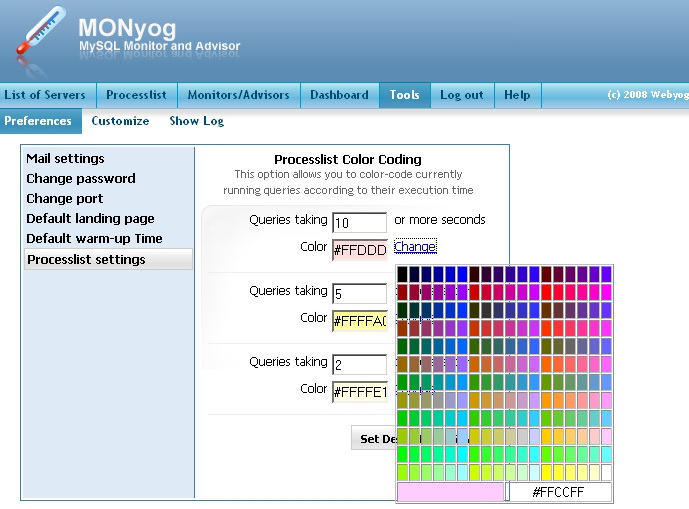Click the pink preview swatch below palette
The height and width of the screenshot is (509, 689).
tap(450, 492)
